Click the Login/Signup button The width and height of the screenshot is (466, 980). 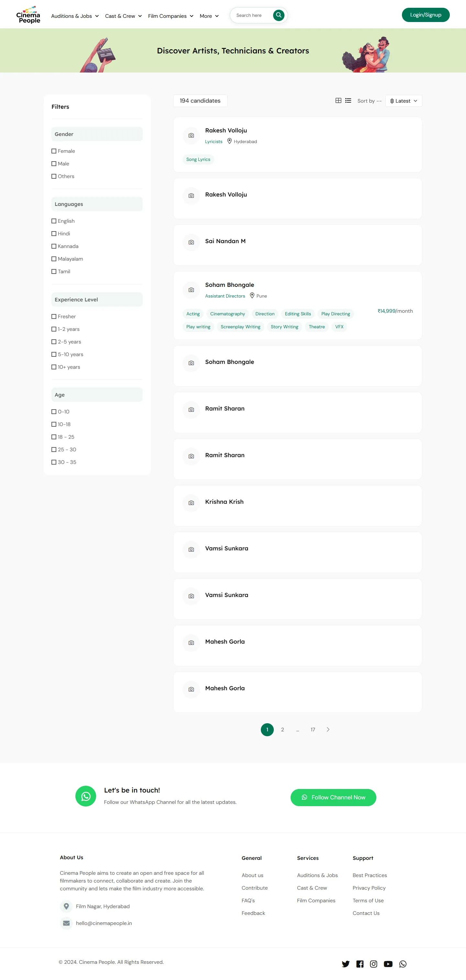[x=425, y=15]
